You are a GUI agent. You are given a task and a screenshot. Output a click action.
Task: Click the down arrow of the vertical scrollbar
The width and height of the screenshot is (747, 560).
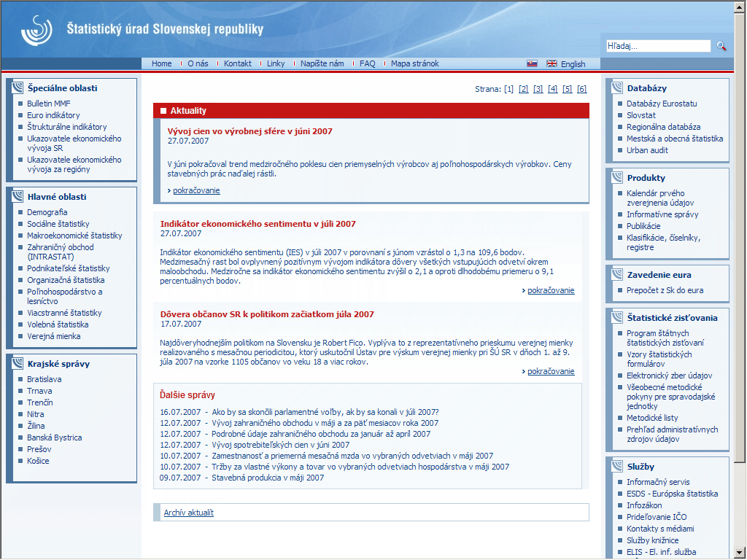[x=740, y=553]
